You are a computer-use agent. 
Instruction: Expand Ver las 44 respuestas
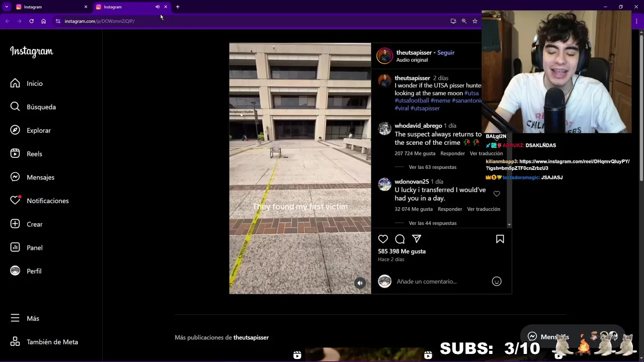point(432,223)
